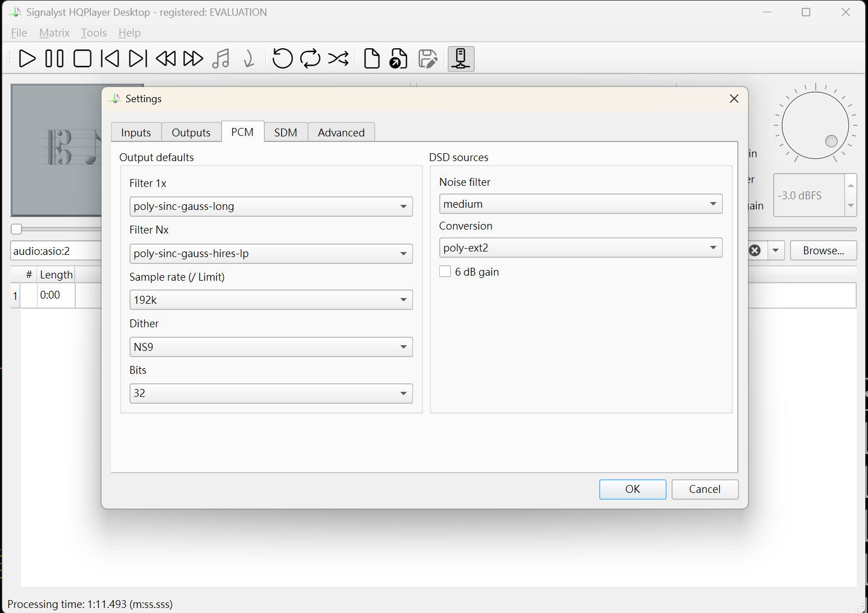Click Cancel in Settings dialog
Screen dimensions: 868x613
click(705, 489)
